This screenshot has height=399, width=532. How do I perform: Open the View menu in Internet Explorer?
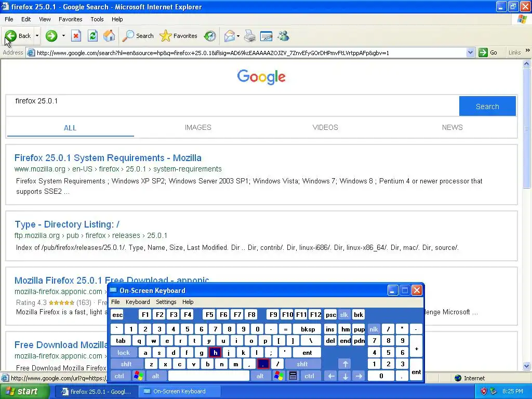coord(45,19)
